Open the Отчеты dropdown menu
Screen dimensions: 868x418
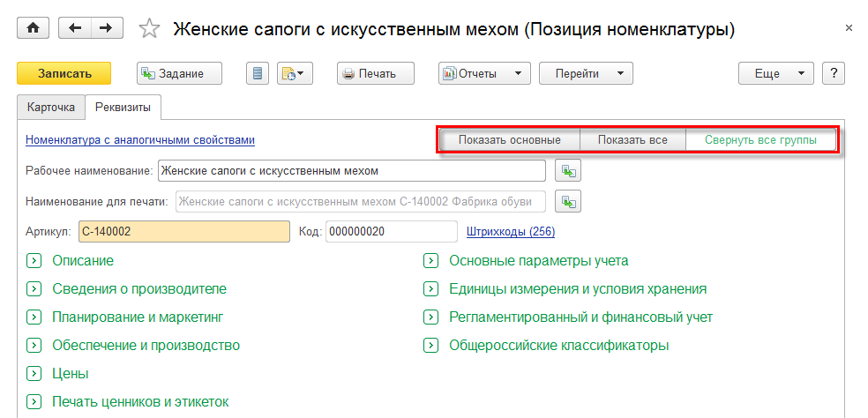click(483, 73)
